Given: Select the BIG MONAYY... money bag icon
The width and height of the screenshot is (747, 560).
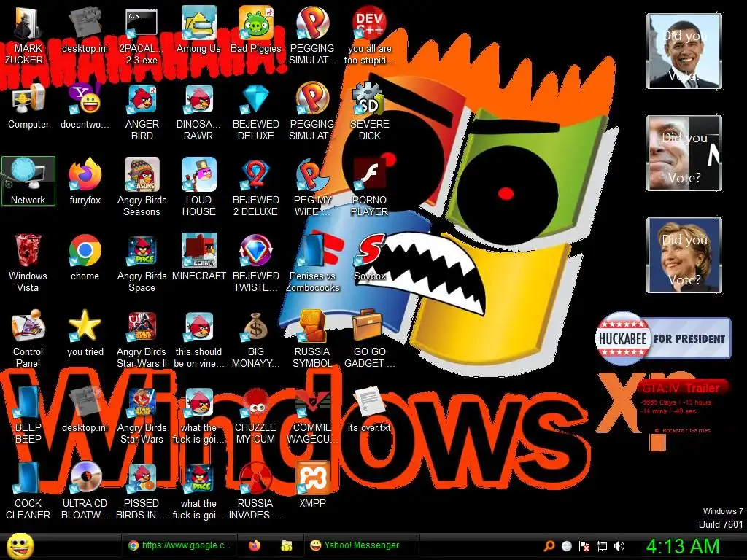Looking at the screenshot, I should click(x=256, y=338).
